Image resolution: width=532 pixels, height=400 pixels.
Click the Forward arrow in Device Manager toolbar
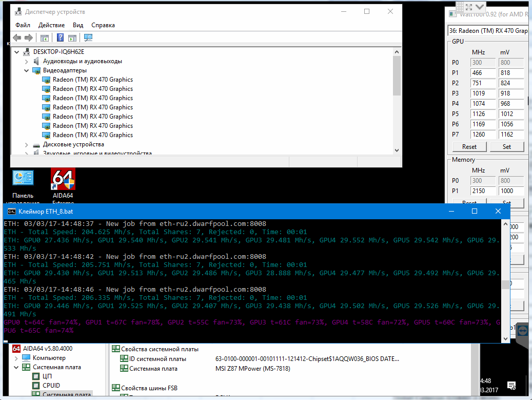coord(29,37)
